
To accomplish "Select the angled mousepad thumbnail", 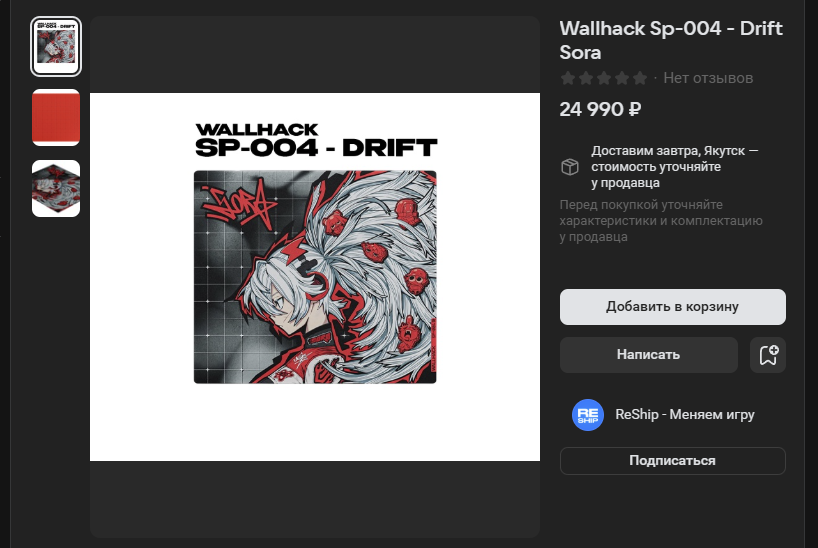I will (x=56, y=188).
